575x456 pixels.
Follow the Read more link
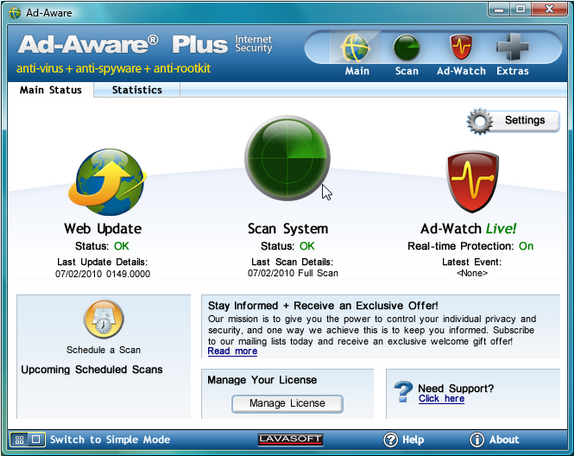[232, 351]
